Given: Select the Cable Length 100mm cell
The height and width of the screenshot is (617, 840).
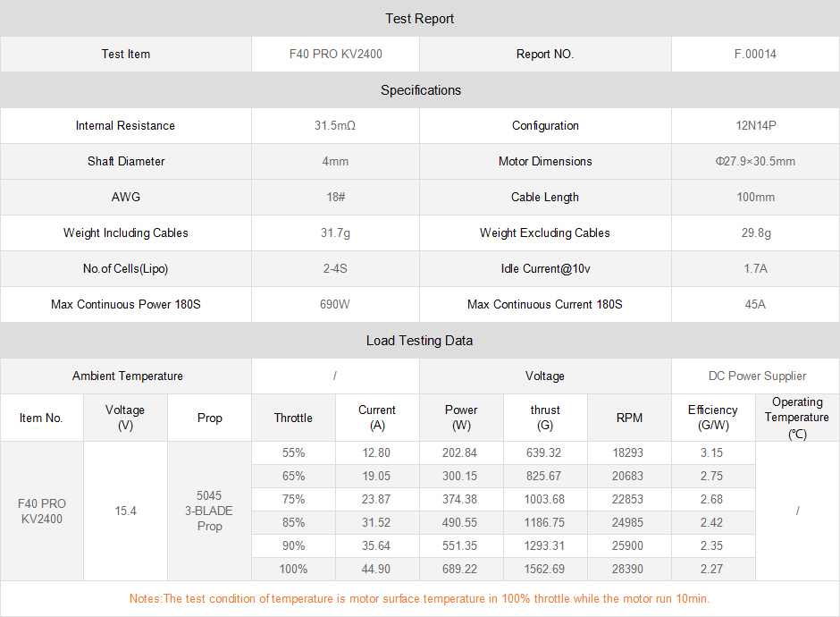Looking at the screenshot, I should pyautogui.click(x=755, y=198).
